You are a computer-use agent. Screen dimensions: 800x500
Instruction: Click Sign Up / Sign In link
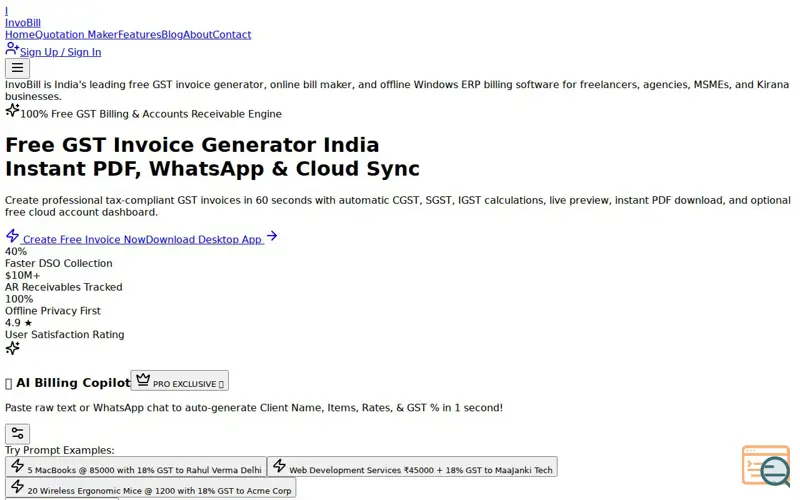coord(61,52)
